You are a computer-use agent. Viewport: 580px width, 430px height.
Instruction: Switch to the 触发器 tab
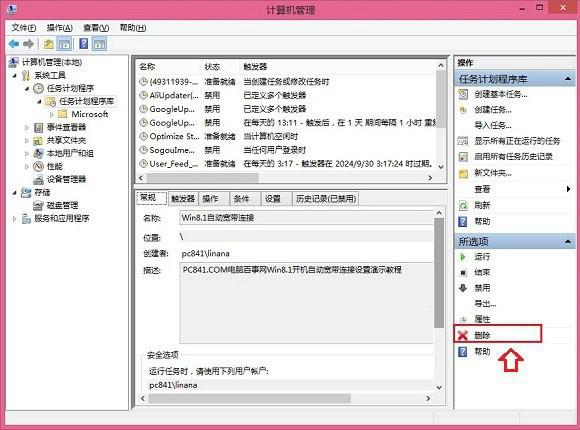(183, 198)
